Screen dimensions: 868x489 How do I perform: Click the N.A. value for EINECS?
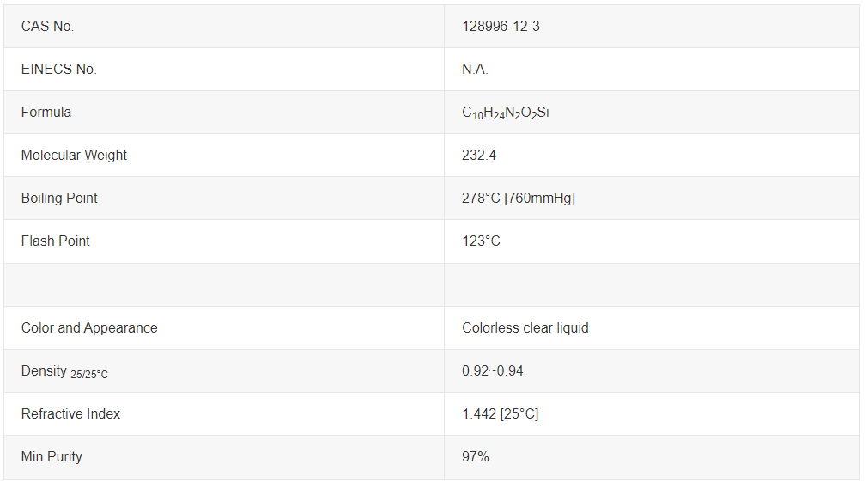coord(475,70)
